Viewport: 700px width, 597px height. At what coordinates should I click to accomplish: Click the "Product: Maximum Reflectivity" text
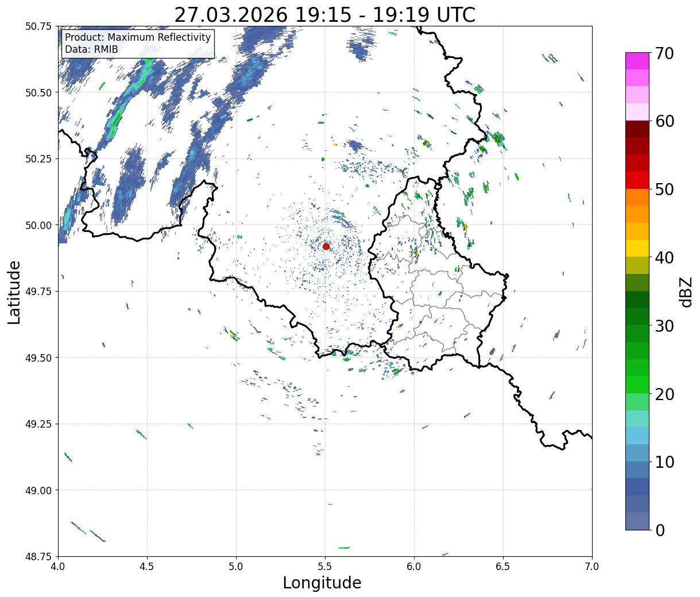[138, 37]
